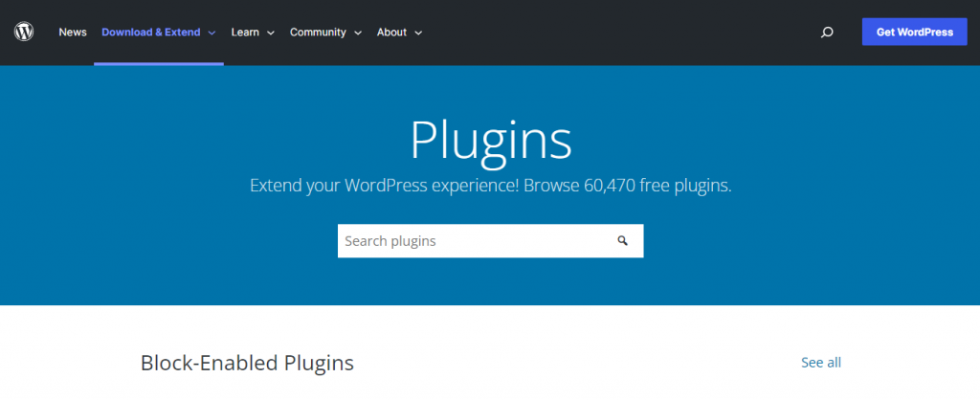
Task: Open the News menu item
Action: pyautogui.click(x=73, y=32)
